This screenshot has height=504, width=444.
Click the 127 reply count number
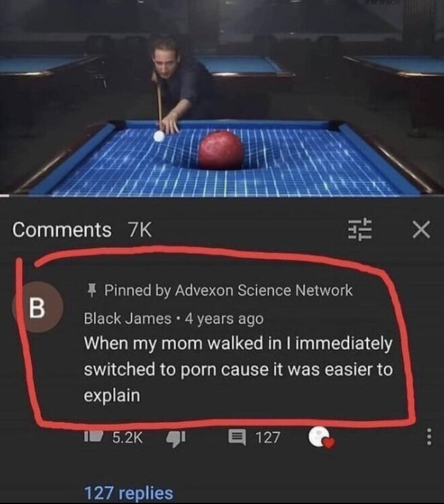point(268,437)
